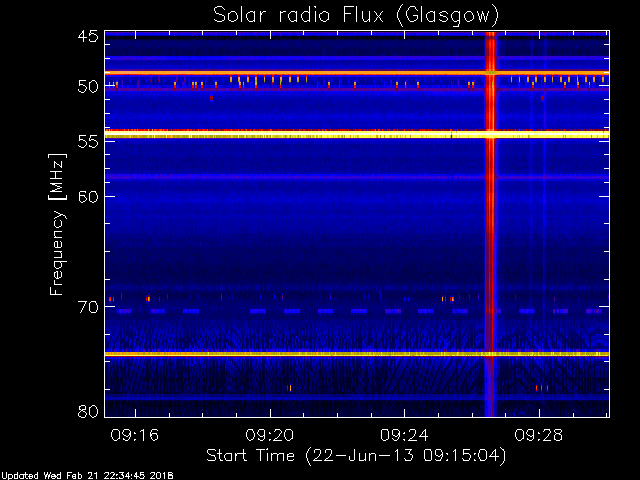
Task: Select the 'Frequency [MHz]' axis label
Action: click(58, 224)
